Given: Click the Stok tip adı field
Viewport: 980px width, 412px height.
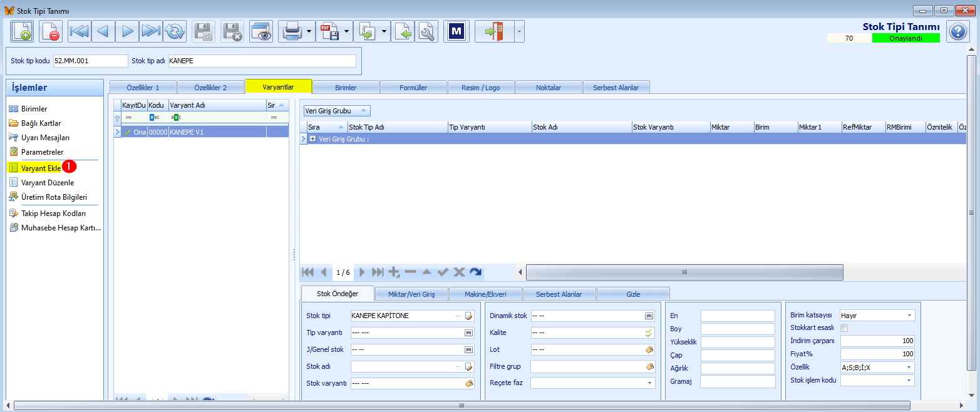Looking at the screenshot, I should (262, 61).
